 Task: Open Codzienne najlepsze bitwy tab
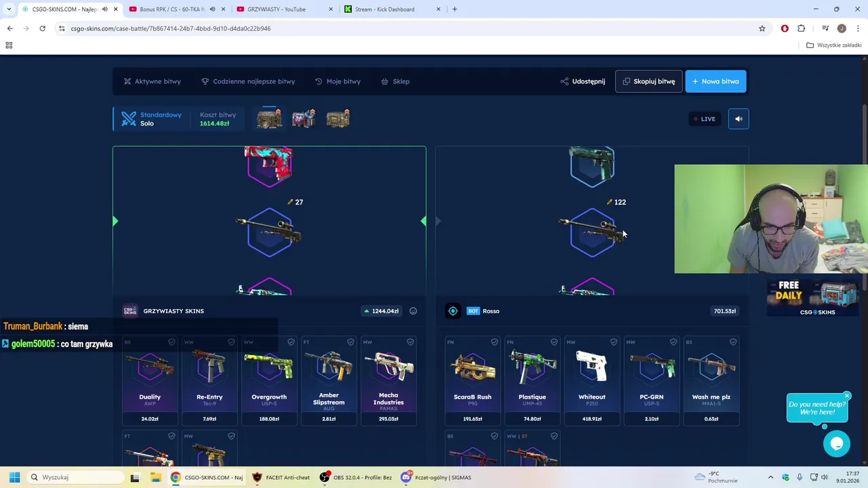(x=248, y=81)
